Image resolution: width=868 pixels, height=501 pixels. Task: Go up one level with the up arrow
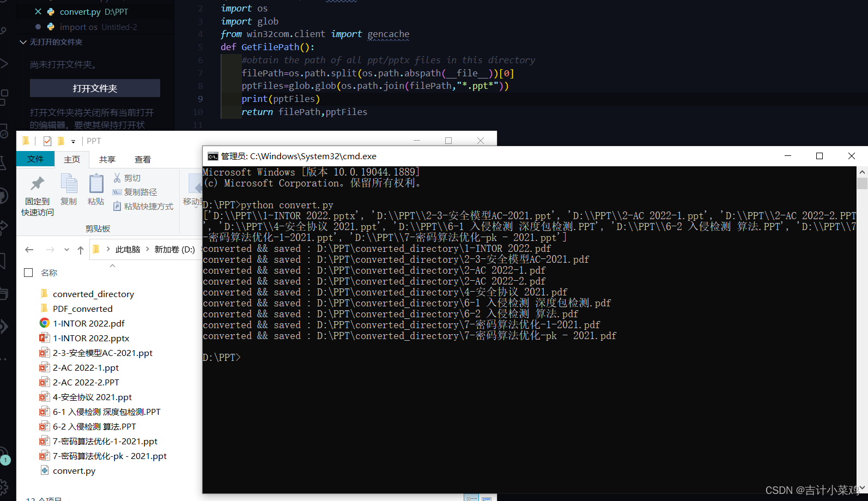tap(81, 250)
